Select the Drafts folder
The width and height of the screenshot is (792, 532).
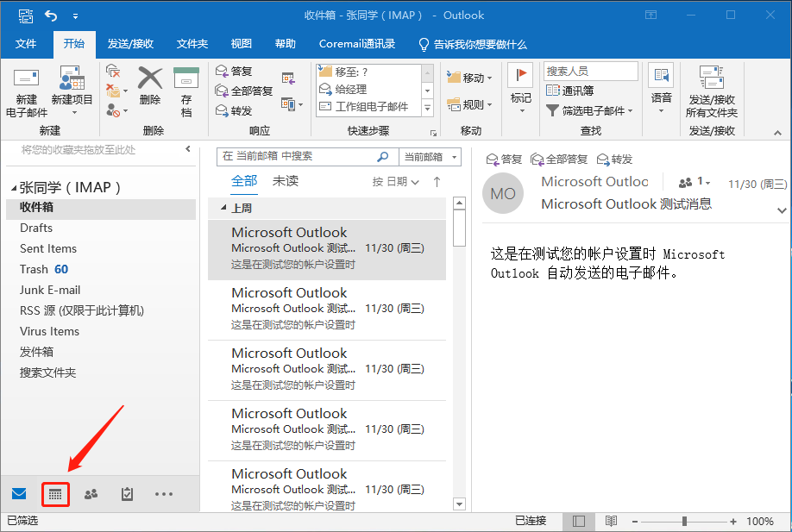pos(101,228)
